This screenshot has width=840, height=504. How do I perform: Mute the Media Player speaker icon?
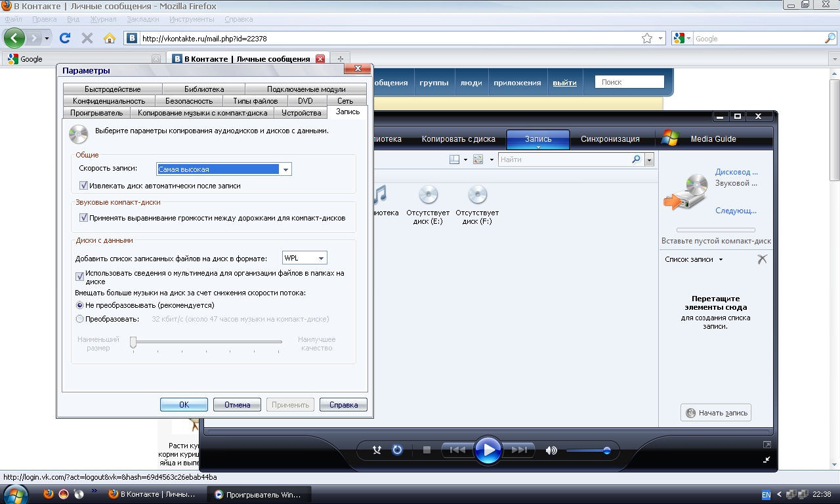(551, 450)
